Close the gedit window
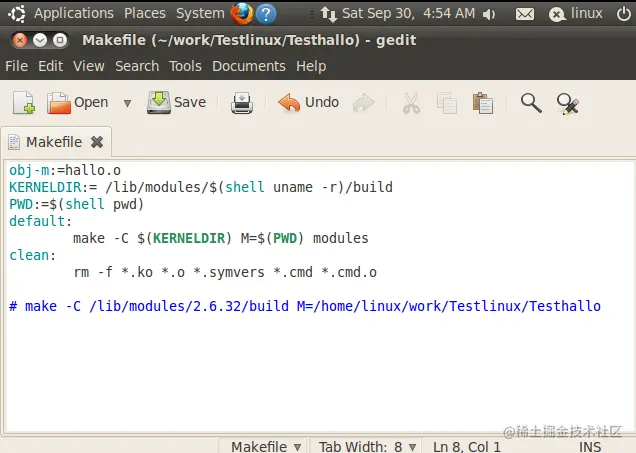Screen dimensions: 636x453 [x=19, y=40]
